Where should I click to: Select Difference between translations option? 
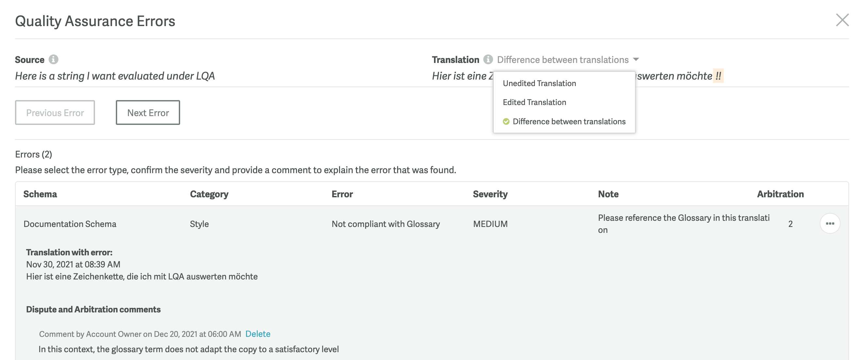(569, 122)
